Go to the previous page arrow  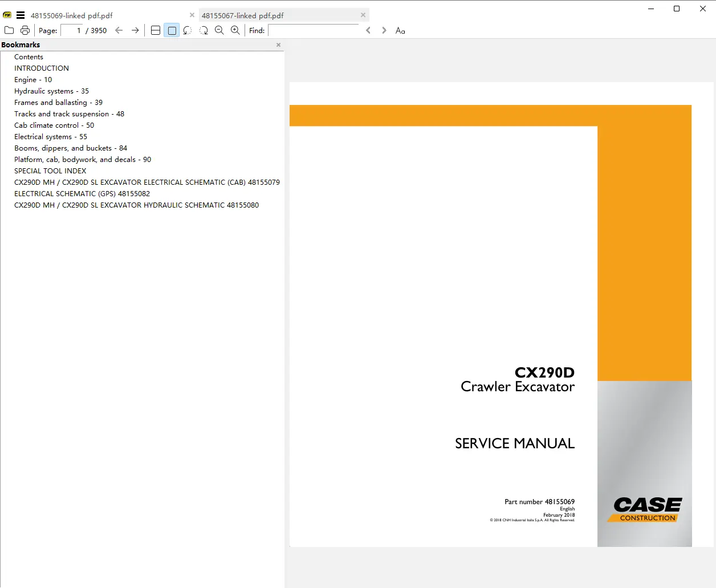tap(119, 30)
